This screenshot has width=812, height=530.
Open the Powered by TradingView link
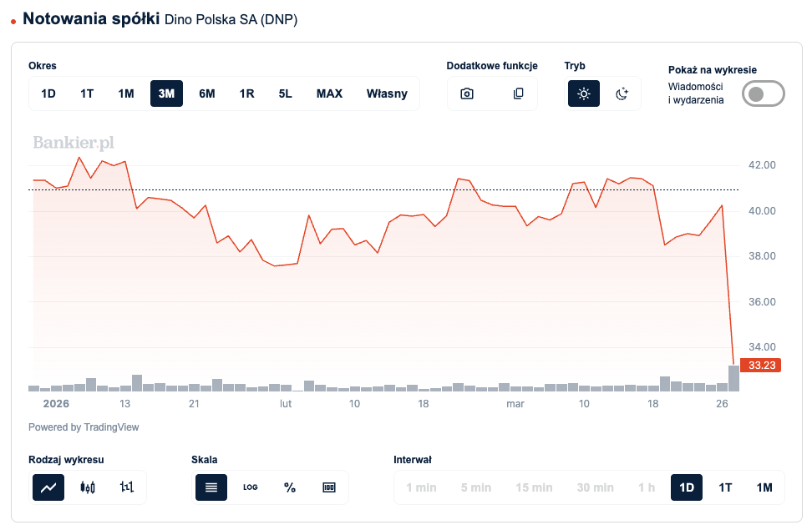tap(84, 427)
